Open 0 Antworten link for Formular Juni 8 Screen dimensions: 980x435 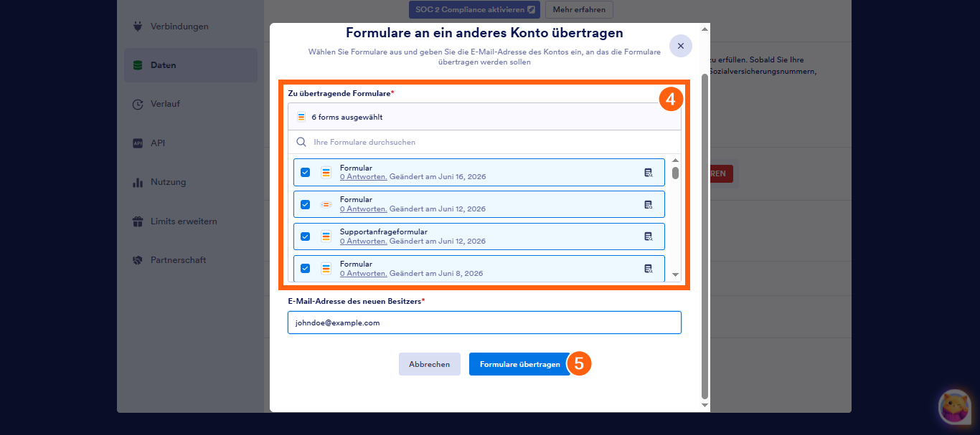(x=364, y=274)
